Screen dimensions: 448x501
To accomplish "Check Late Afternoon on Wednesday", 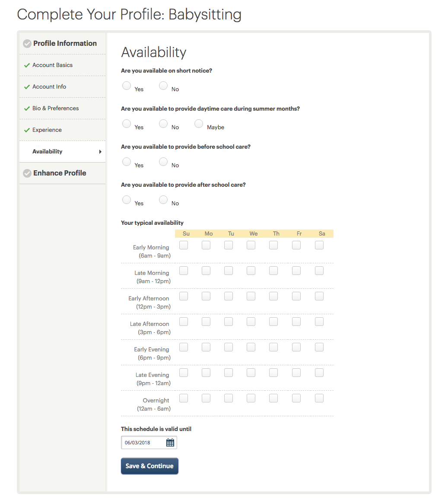I will tap(251, 322).
